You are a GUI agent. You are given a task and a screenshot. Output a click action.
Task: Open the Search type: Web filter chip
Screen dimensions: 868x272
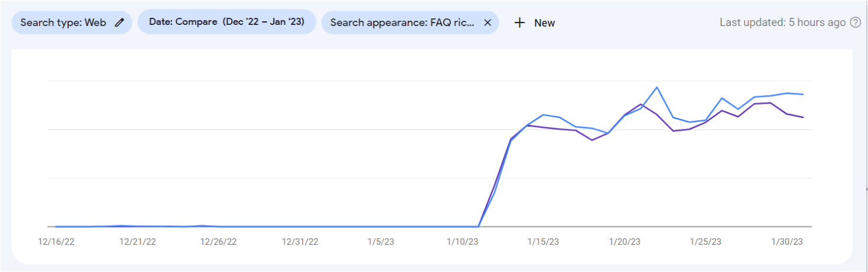click(x=72, y=23)
